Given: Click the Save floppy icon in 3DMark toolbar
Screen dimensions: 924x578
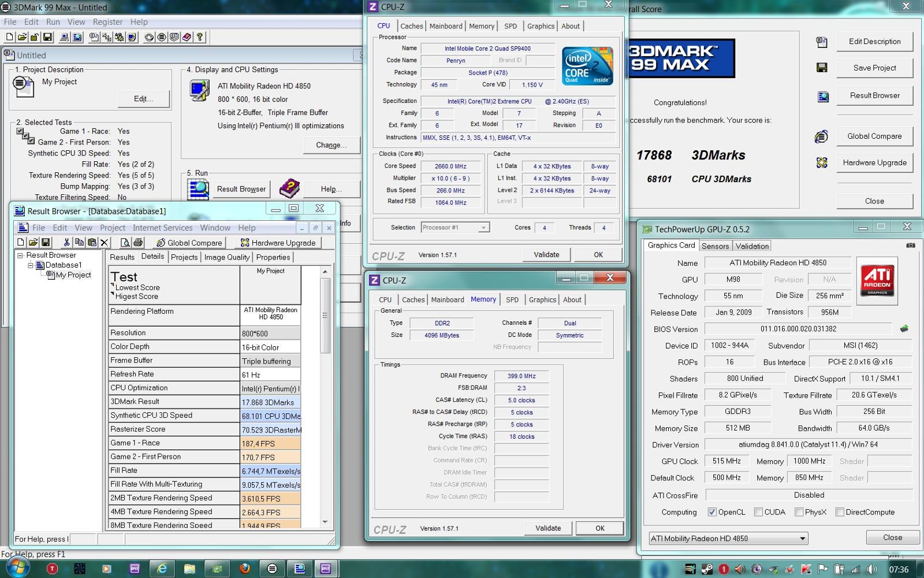Looking at the screenshot, I should click(x=47, y=37).
